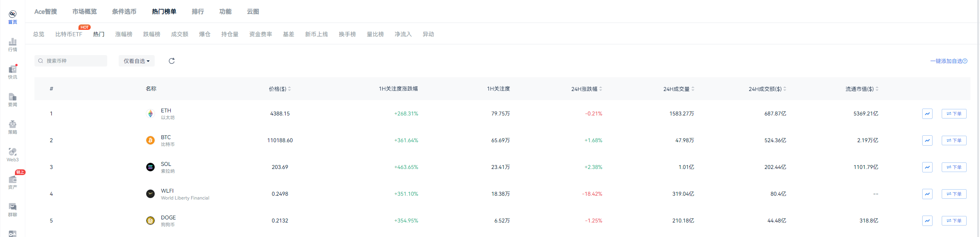Switch to the 条件选币 top tab
The width and height of the screenshot is (980, 237).
click(x=124, y=11)
